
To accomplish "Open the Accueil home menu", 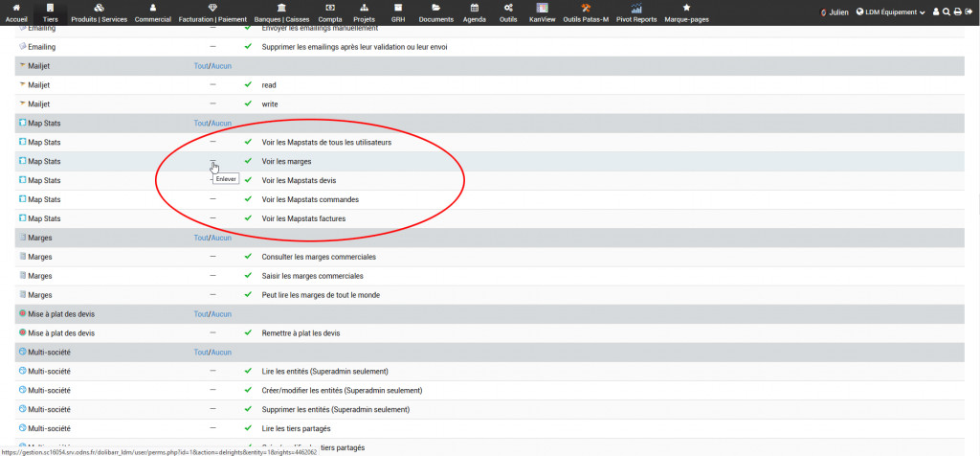I will coord(16,12).
